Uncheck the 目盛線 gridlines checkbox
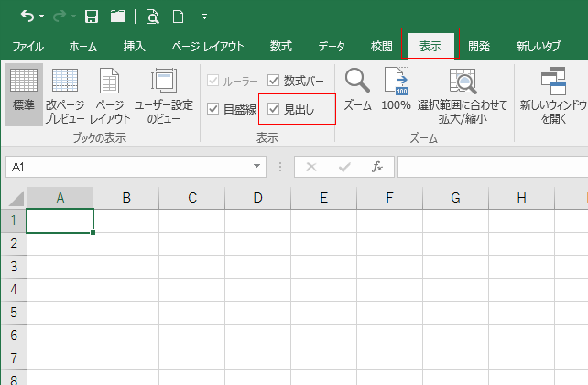 [213, 109]
